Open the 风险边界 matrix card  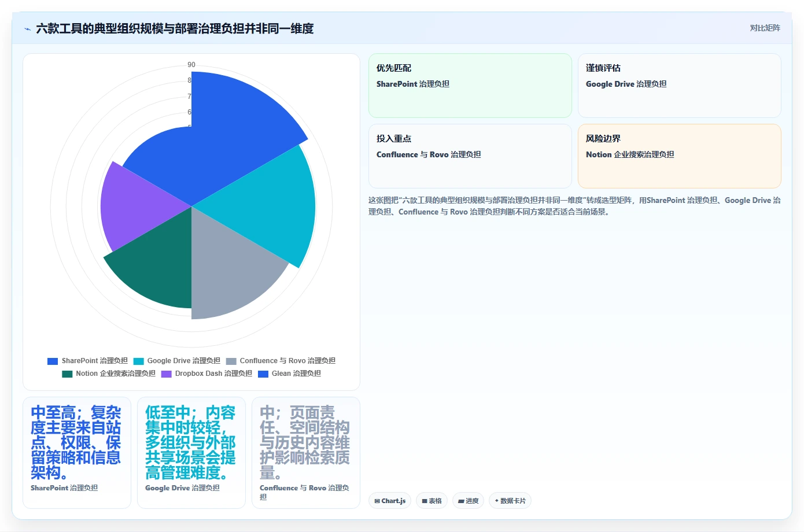pyautogui.click(x=679, y=156)
